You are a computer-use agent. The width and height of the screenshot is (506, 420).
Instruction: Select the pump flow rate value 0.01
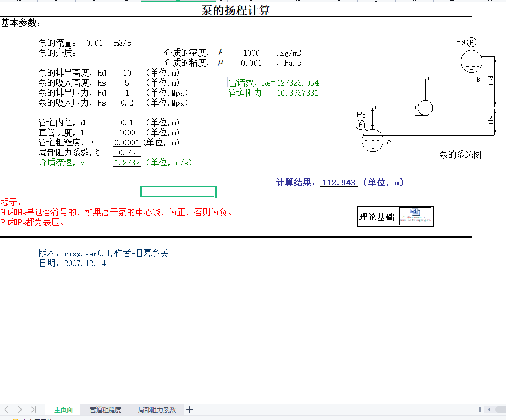[x=94, y=43]
